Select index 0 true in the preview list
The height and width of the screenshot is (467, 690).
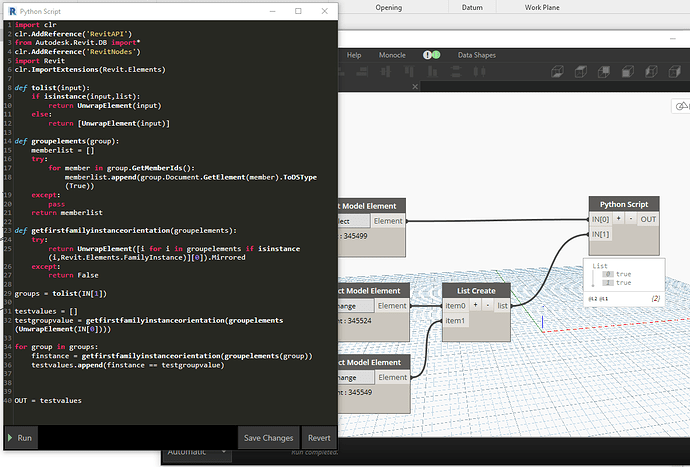pyautogui.click(x=617, y=274)
